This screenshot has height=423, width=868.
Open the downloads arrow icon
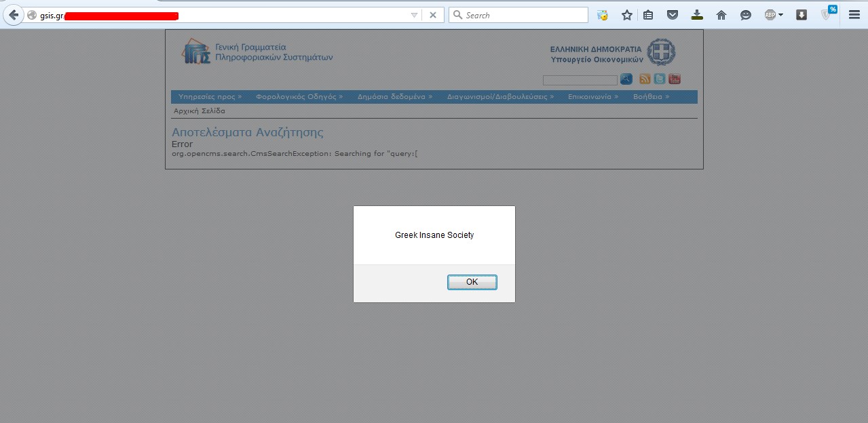[x=696, y=15]
